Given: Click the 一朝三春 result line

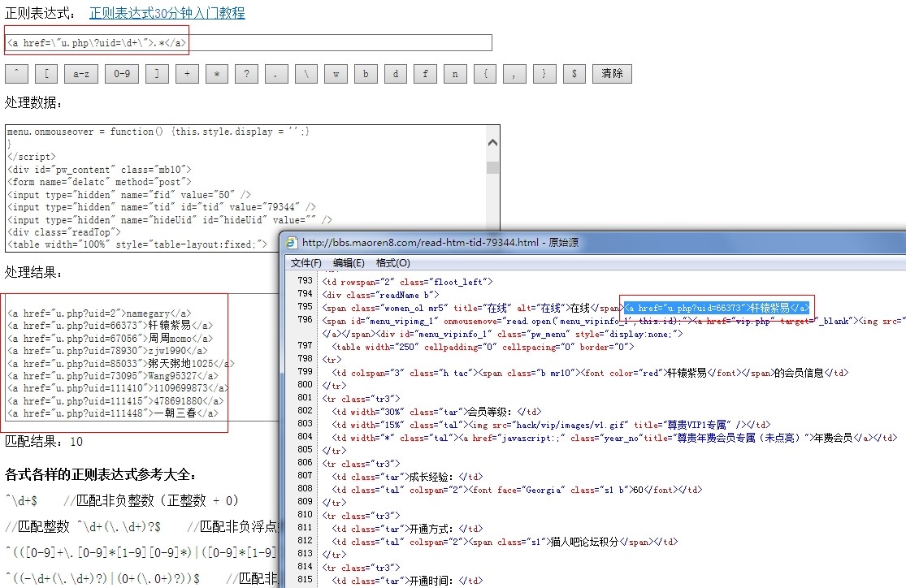Looking at the screenshot, I should click(113, 413).
